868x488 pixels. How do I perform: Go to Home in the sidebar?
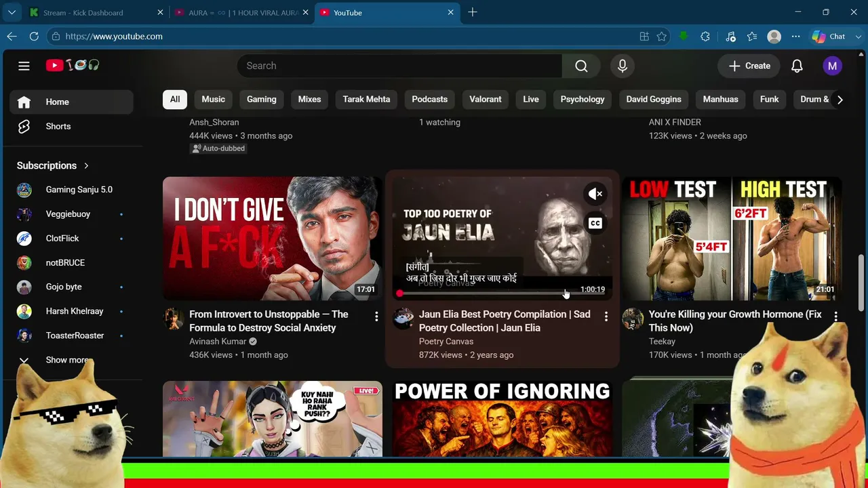71,102
